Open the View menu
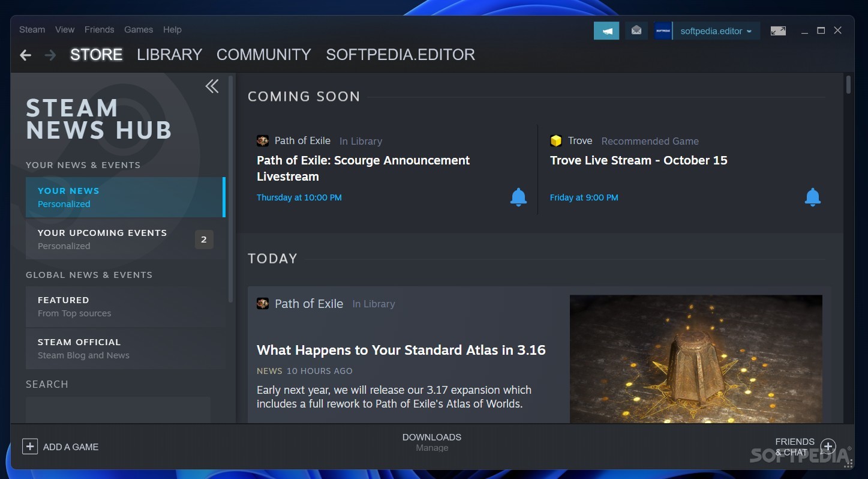Screen dimensions: 868x479 point(65,29)
